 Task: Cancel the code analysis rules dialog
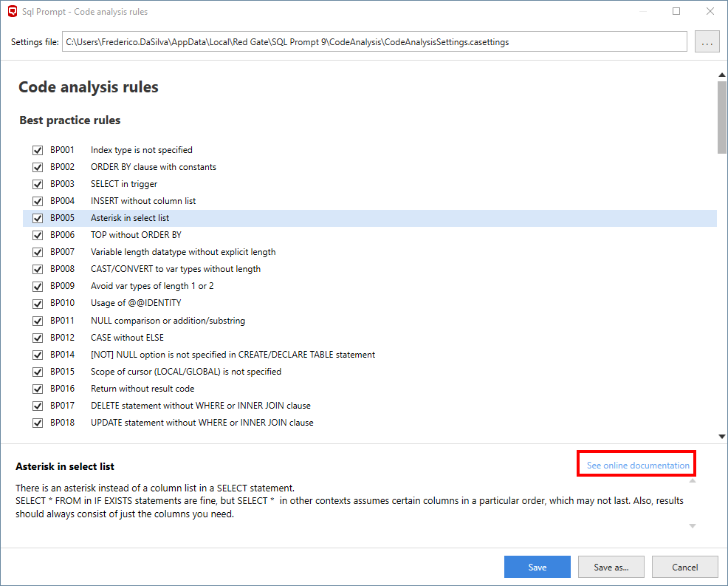click(685, 567)
